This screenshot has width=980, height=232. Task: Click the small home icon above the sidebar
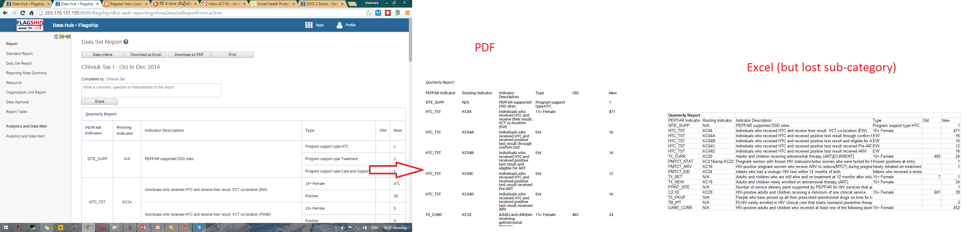click(56, 37)
